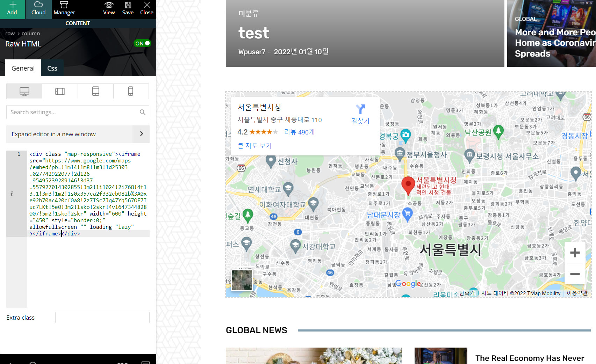596x364 pixels.
Task: Click inside the Extra class input field
Action: point(102,317)
